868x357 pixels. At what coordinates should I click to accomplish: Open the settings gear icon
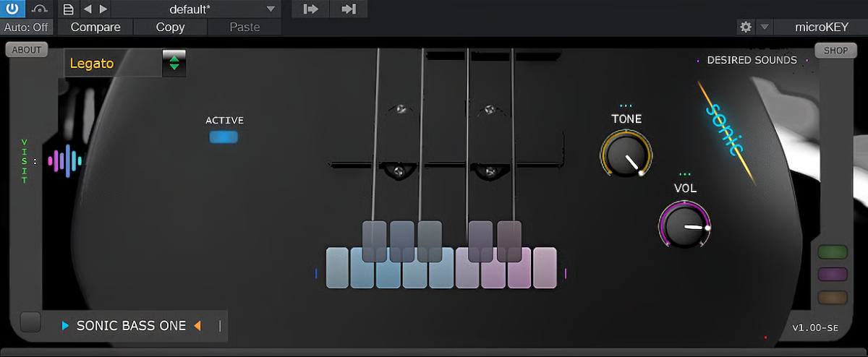point(746,27)
